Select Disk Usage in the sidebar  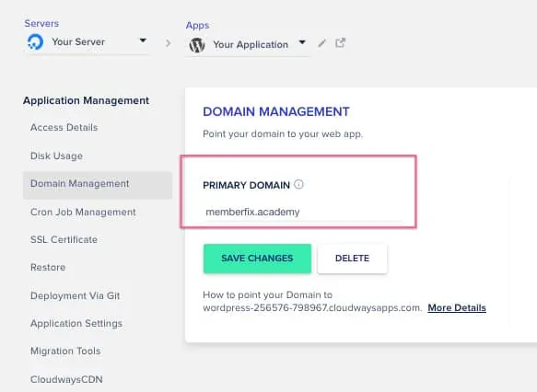[x=56, y=156]
